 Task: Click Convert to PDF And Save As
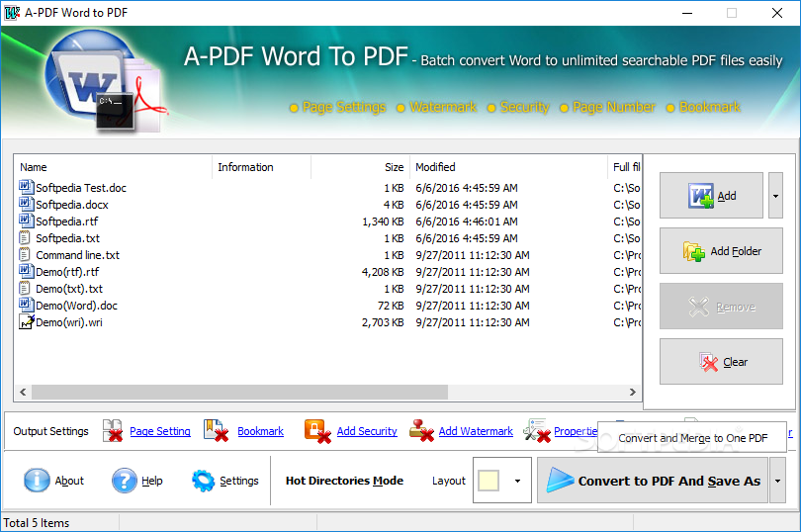tap(653, 481)
